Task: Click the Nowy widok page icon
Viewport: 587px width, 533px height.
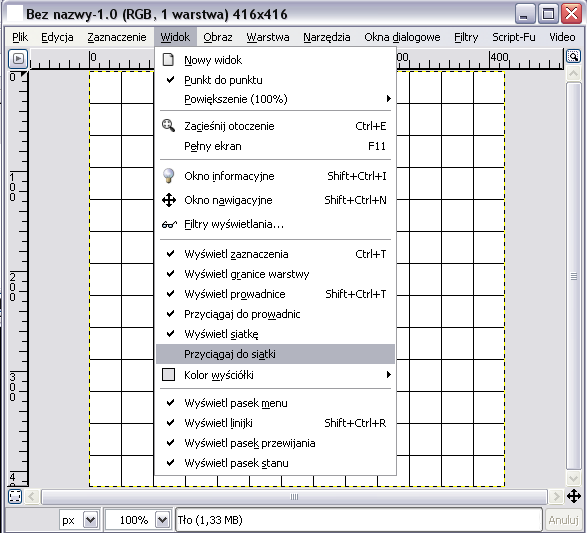Action: pyautogui.click(x=168, y=60)
